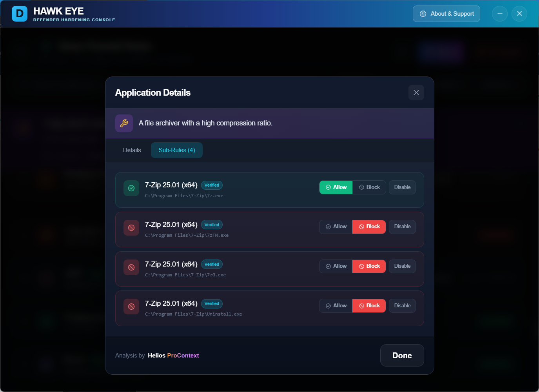The image size is (539, 392).
Task: Close the Hawk Eye window
Action: 519,14
